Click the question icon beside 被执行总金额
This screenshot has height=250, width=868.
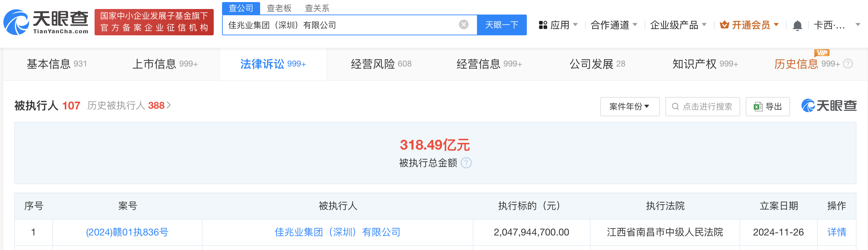pyautogui.click(x=466, y=163)
